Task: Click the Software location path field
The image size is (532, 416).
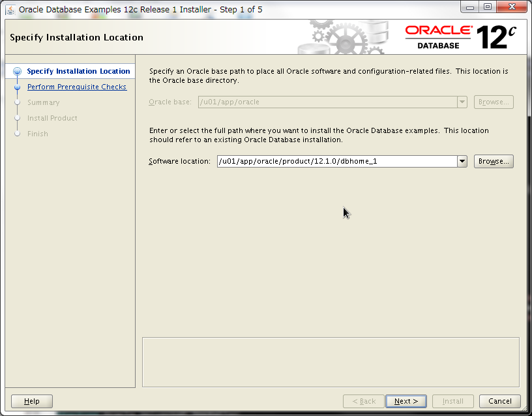Action: point(337,162)
